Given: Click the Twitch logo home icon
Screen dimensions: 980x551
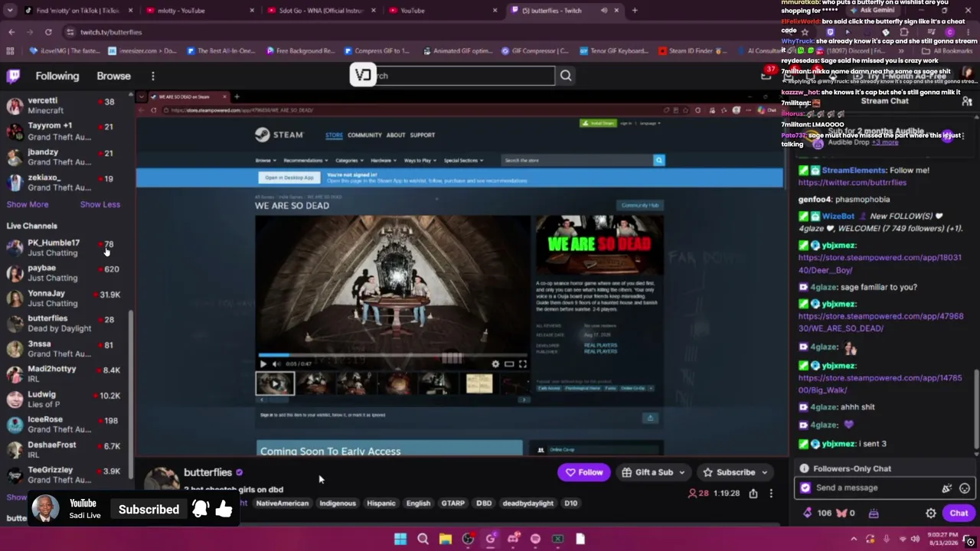Looking at the screenshot, I should click(13, 76).
